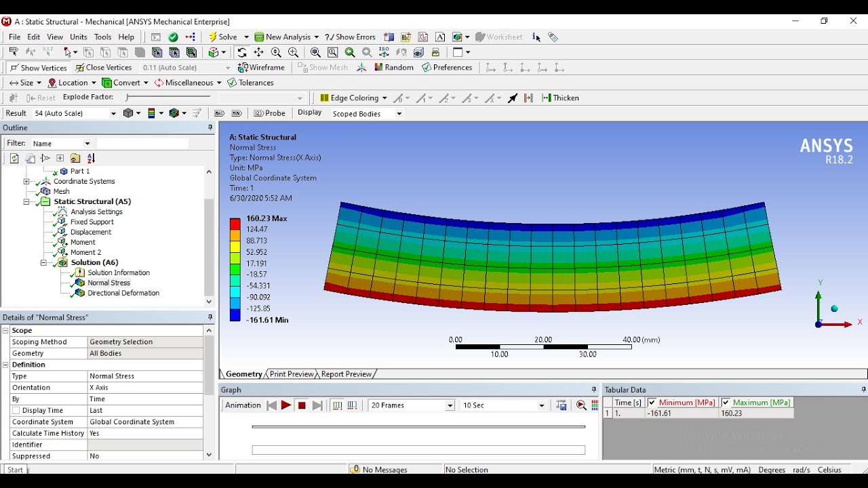Click the green checkmark toolbar icon
Viewport: 868px width, 488px height.
tap(174, 37)
